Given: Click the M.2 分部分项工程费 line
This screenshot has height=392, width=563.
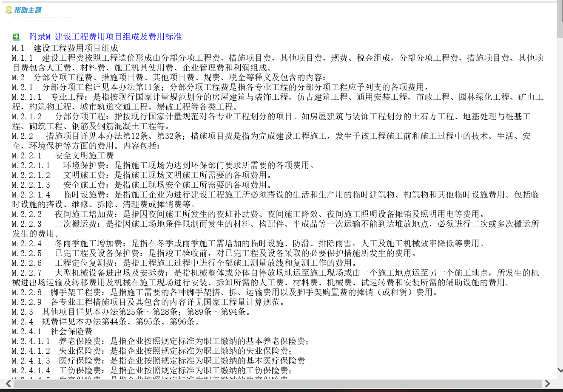Looking at the screenshot, I should pyautogui.click(x=169, y=78).
